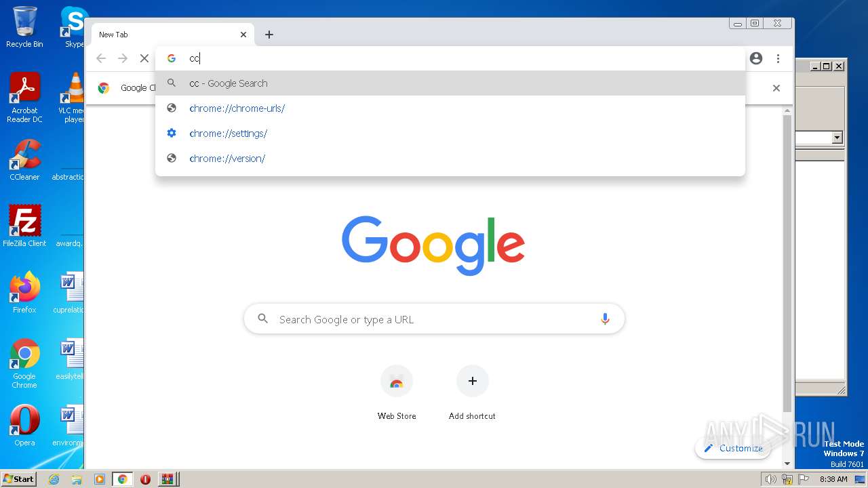Close the New Tab tab
Screen dimensions: 868x488
click(243, 35)
